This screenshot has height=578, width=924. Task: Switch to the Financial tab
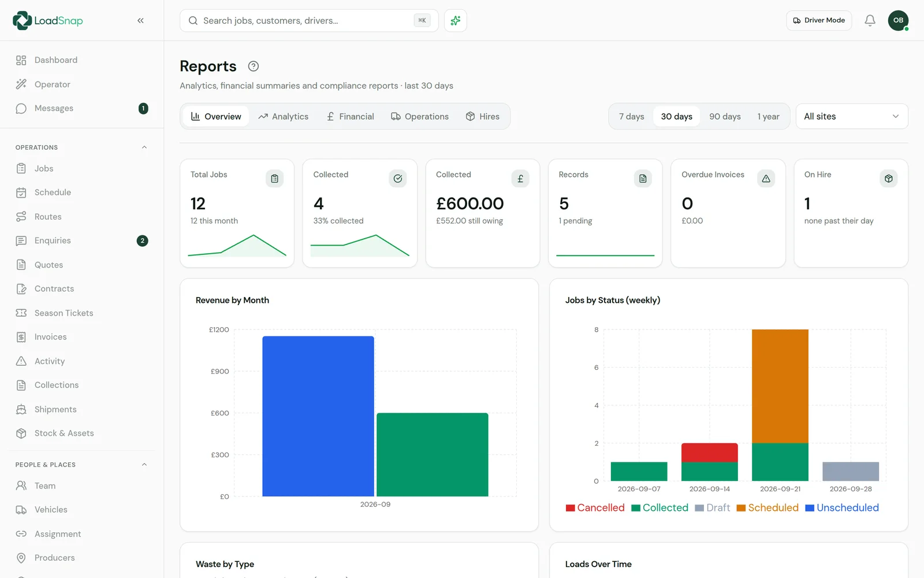pyautogui.click(x=350, y=116)
